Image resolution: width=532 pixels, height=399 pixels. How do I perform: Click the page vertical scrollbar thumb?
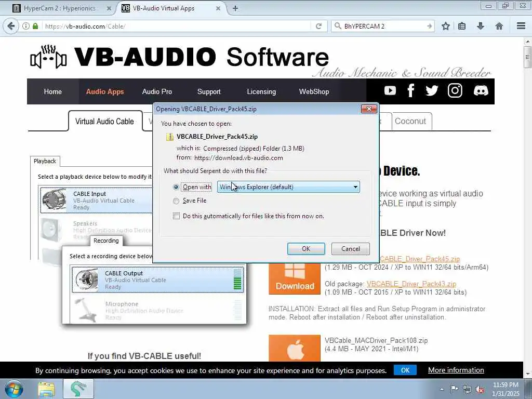[x=527, y=57]
